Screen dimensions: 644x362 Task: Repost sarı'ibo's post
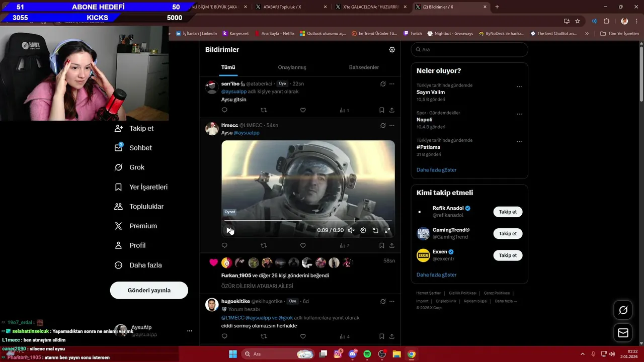point(264,110)
